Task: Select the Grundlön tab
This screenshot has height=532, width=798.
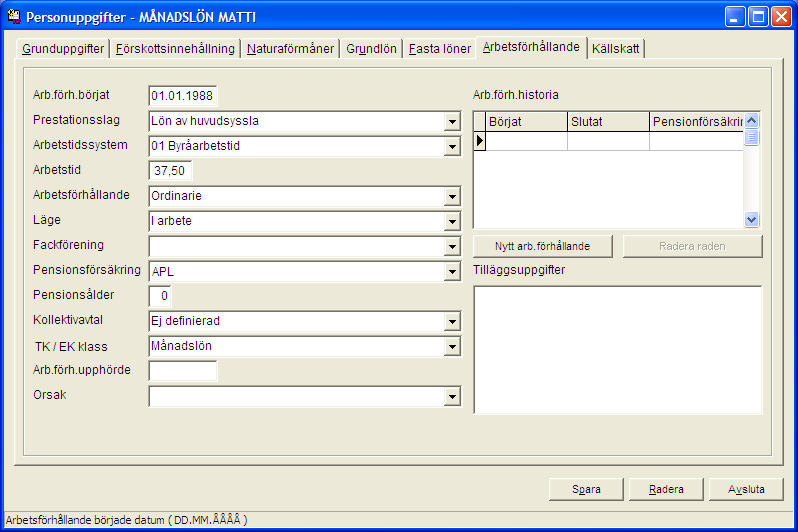Action: coord(371,49)
